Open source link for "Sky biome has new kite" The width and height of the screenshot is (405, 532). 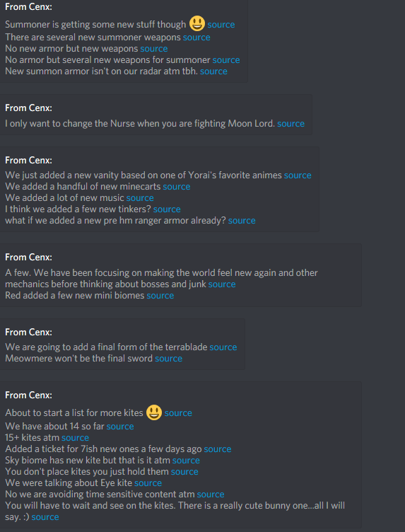pos(186,461)
